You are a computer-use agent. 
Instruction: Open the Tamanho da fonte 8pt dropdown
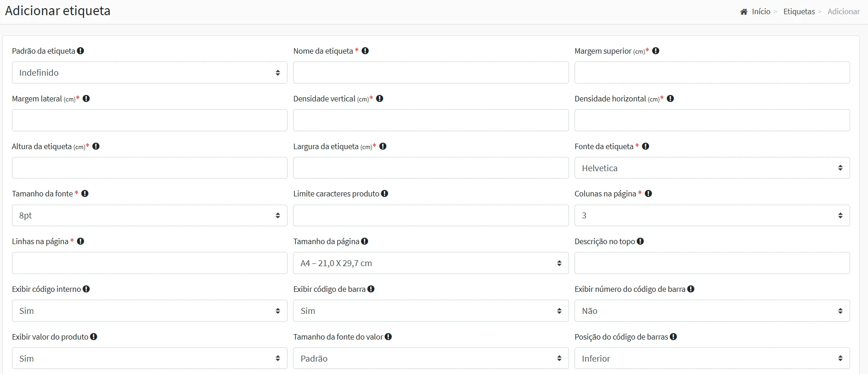149,215
